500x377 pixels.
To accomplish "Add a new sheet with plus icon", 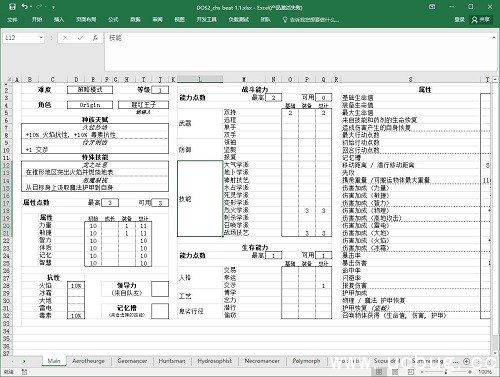I will coord(466,361).
